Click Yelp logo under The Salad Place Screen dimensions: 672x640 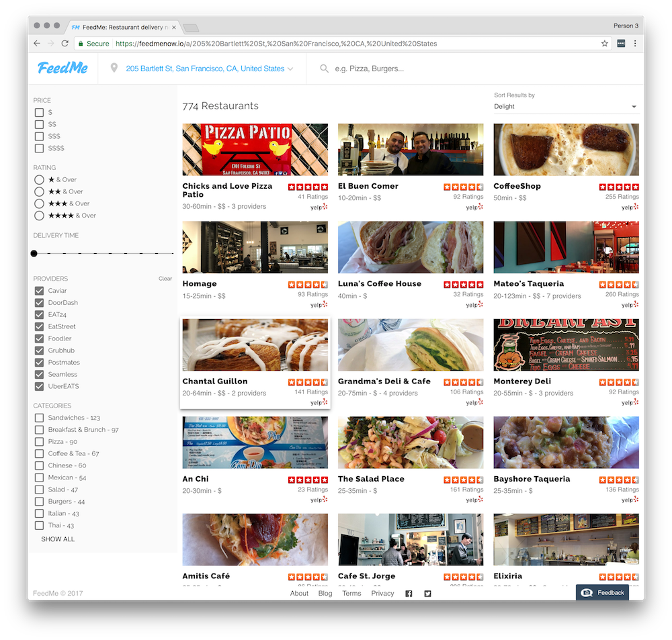click(x=474, y=500)
